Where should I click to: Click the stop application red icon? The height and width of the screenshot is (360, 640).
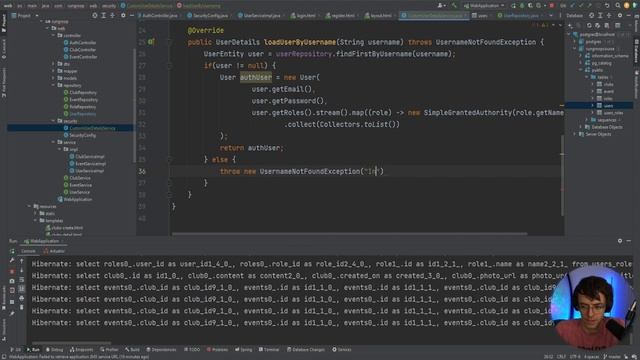point(552,6)
